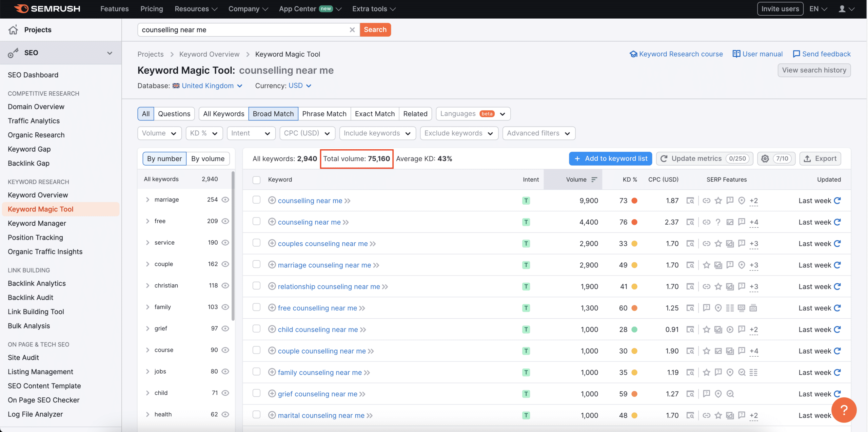This screenshot has height=432, width=868.
Task: Switch grouping to By volume
Action: click(208, 159)
